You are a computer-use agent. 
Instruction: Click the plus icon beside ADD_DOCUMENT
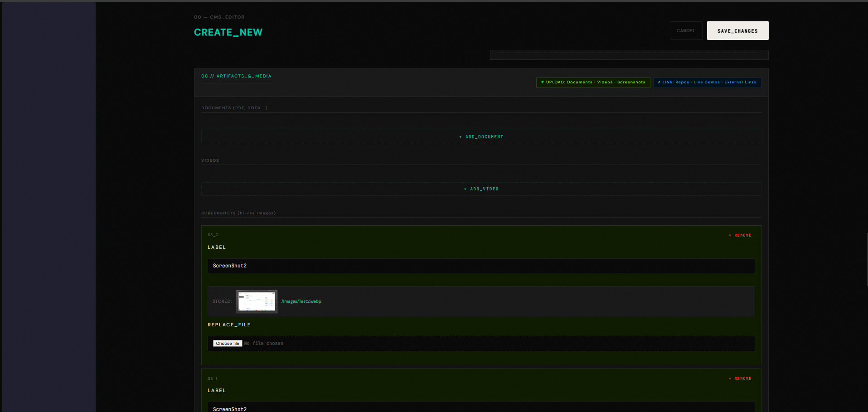461,137
